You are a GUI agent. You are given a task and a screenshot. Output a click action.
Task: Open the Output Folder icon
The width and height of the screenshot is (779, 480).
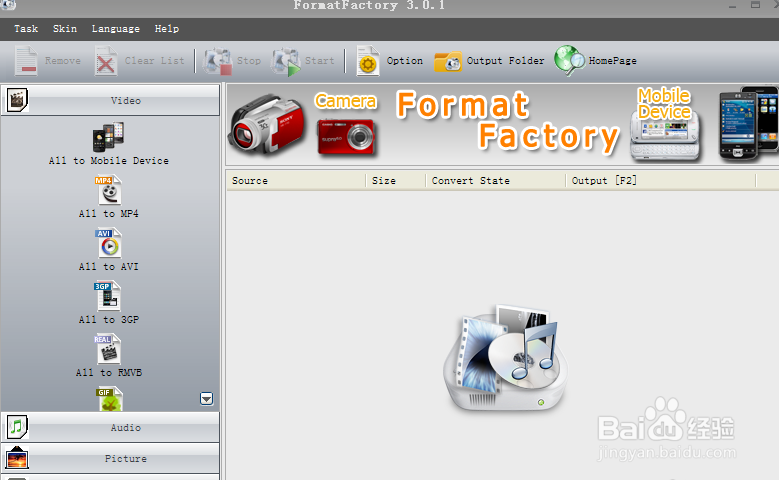pos(448,62)
